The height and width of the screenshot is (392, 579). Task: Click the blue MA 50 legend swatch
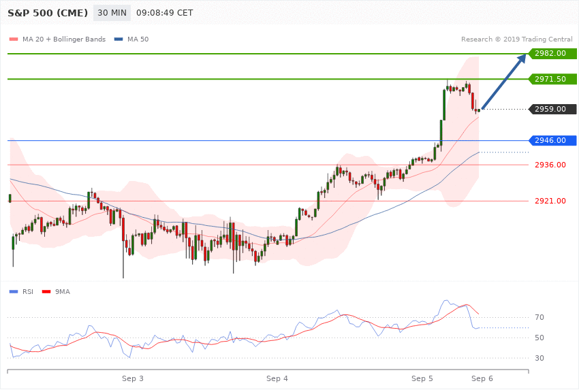click(119, 39)
